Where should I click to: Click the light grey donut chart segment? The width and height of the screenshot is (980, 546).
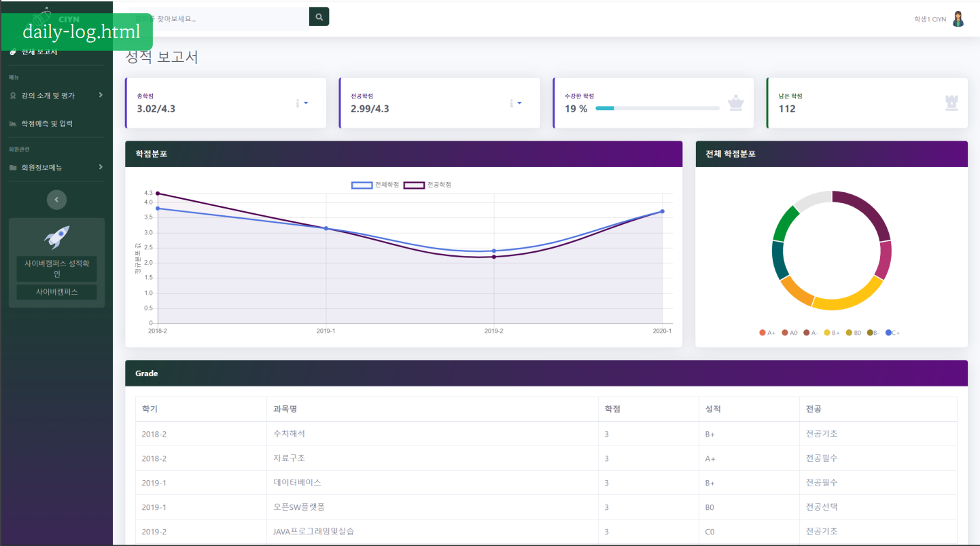813,200
